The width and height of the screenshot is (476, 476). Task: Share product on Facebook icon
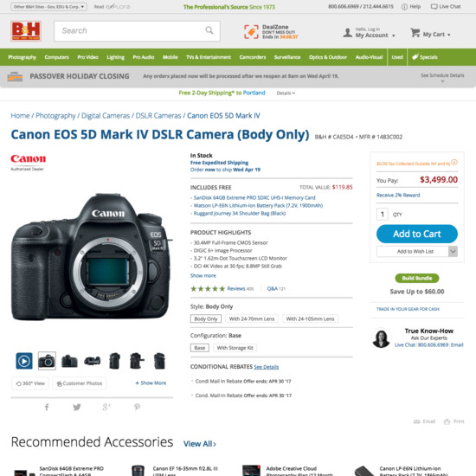(x=47, y=407)
